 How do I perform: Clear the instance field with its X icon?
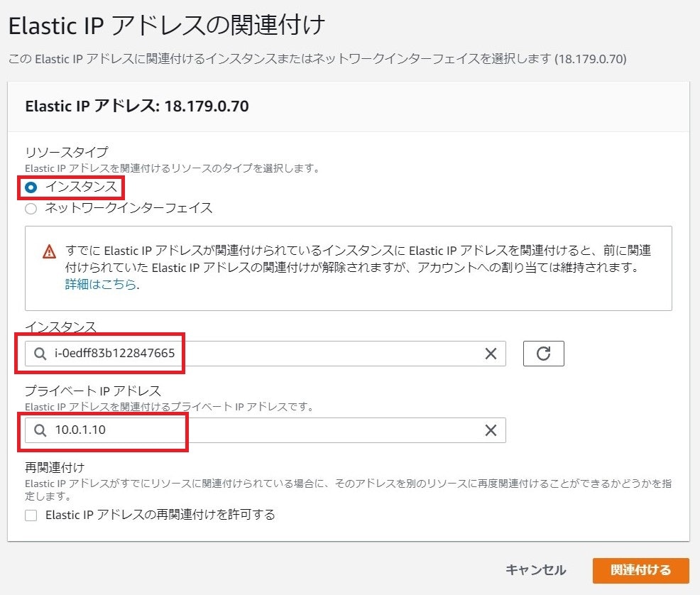491,354
